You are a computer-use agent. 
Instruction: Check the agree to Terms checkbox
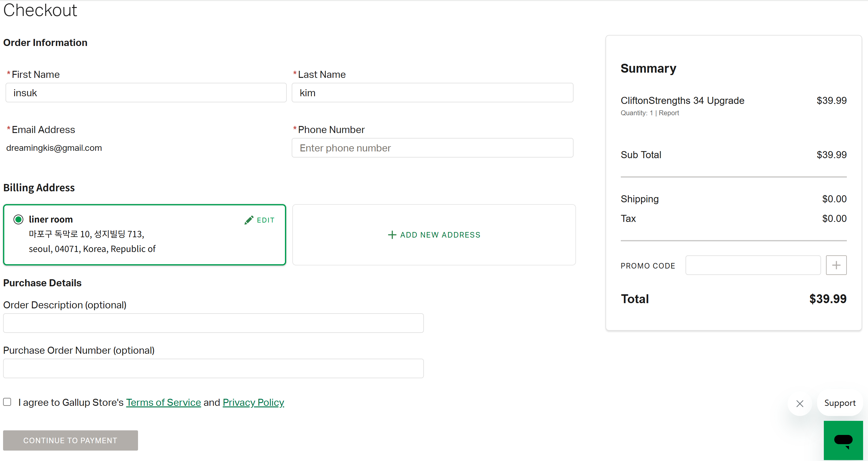(7, 402)
